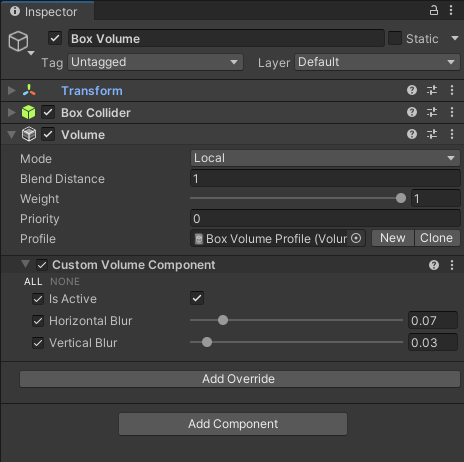Open the Tag dropdown

[155, 62]
